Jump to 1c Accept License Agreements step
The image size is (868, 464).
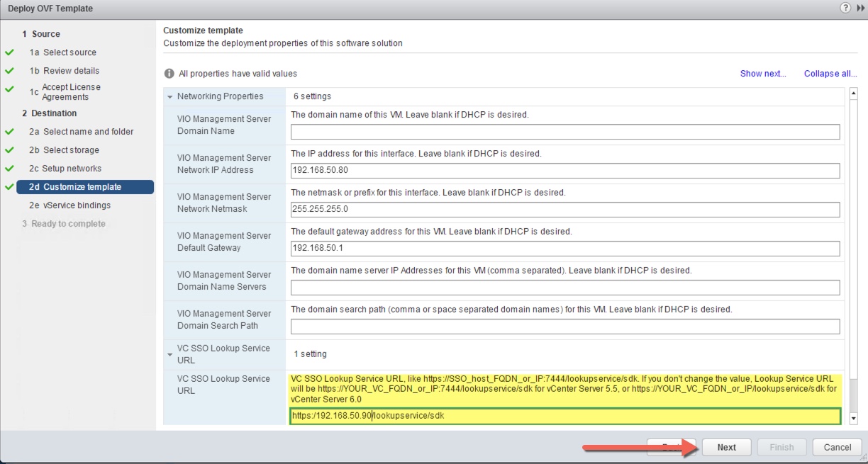click(x=71, y=92)
